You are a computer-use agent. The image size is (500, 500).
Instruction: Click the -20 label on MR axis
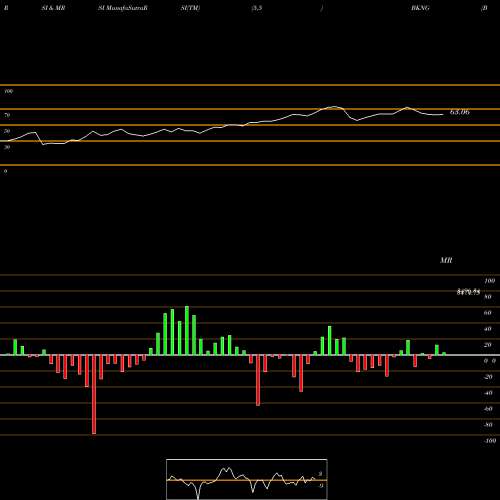[488, 377]
